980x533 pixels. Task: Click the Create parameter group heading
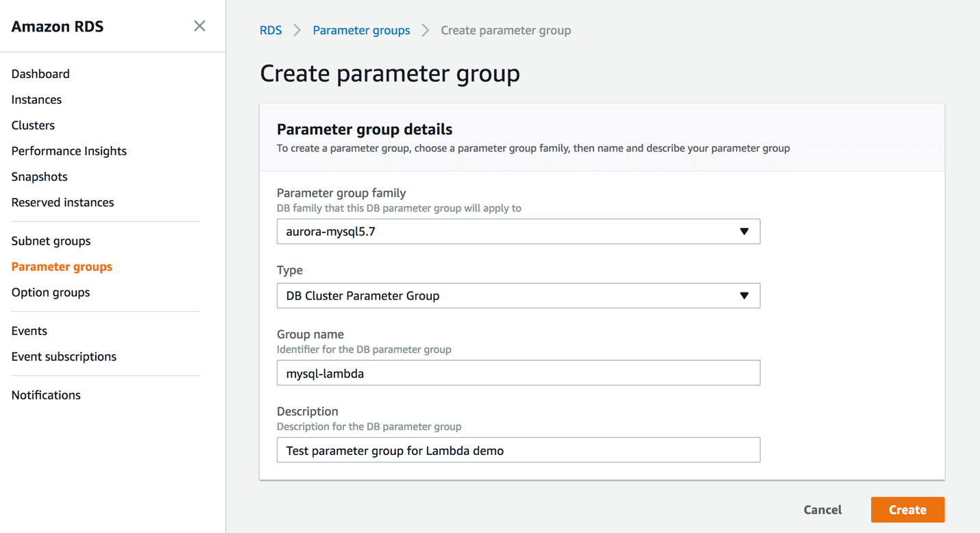(x=389, y=73)
